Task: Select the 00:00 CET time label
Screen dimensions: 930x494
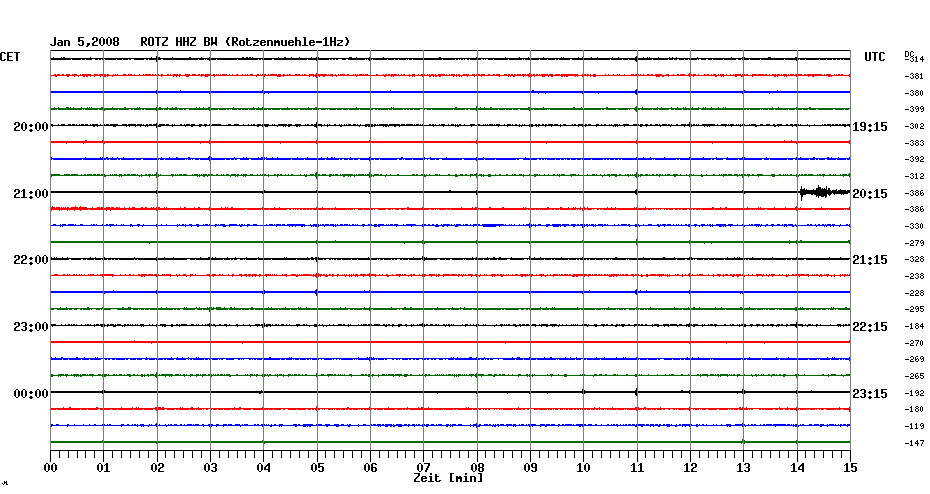Action: pos(31,394)
